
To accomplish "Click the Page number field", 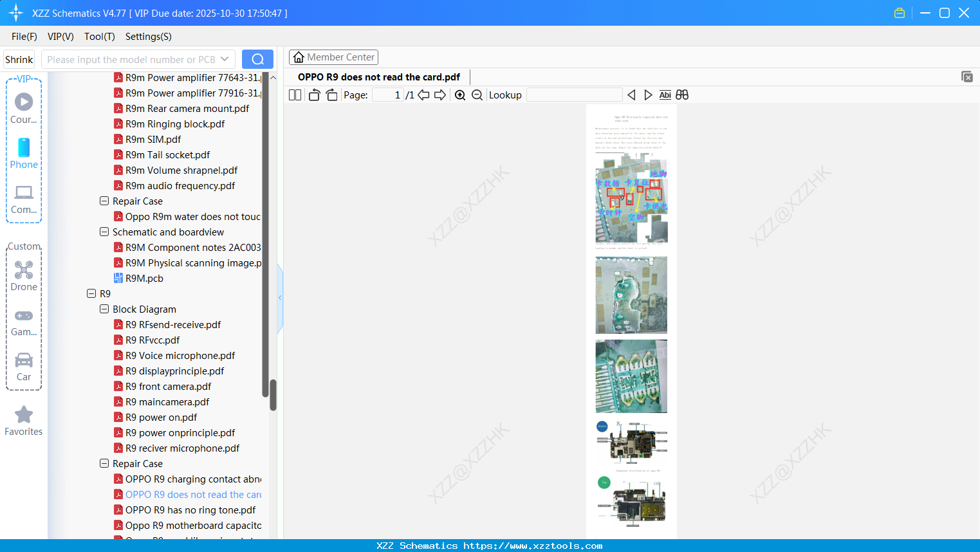I will click(387, 95).
